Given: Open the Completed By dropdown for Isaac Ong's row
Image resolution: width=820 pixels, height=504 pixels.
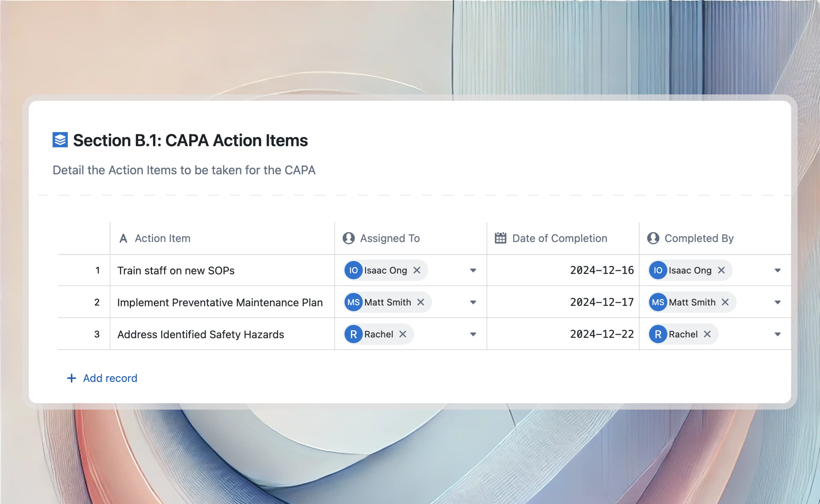Looking at the screenshot, I should tap(778, 270).
